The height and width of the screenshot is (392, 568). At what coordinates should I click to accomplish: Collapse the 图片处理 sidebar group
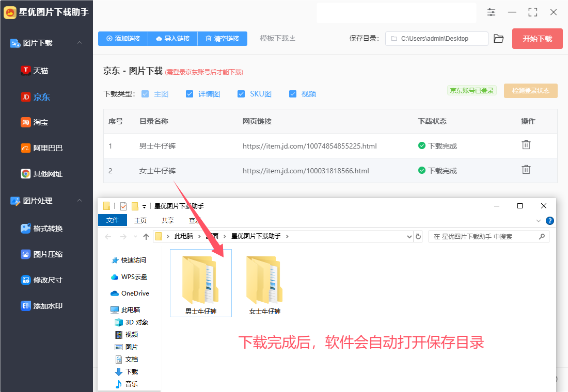[x=80, y=201]
